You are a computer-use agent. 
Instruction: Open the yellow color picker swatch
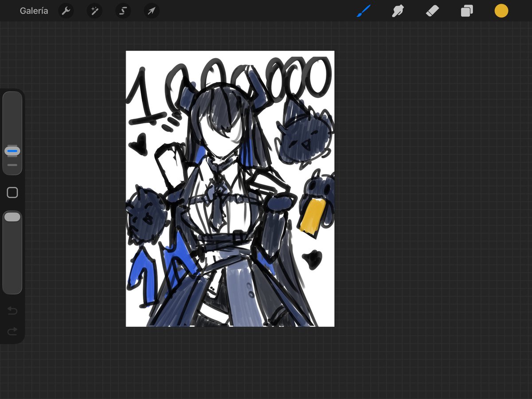(x=501, y=11)
